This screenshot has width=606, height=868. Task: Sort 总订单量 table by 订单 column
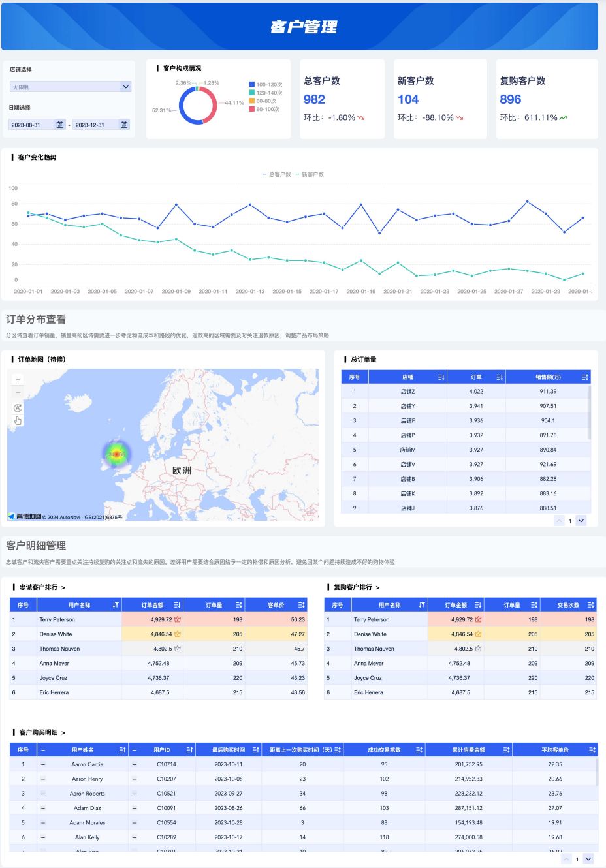coord(499,377)
